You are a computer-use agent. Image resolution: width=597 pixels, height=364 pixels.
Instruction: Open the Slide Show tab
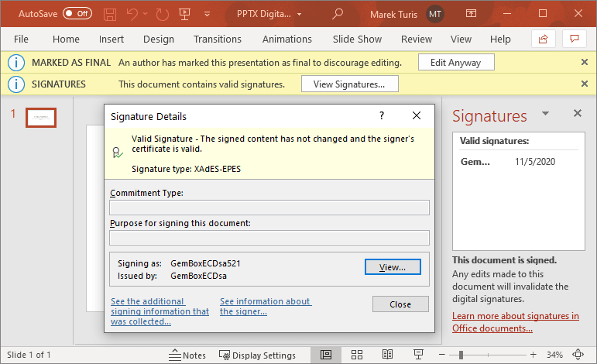click(x=357, y=39)
